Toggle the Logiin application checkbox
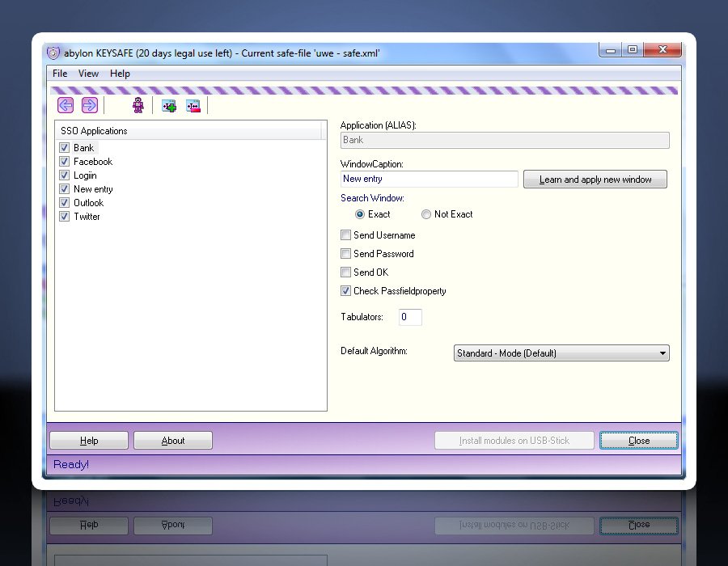Screen dimensions: 728x566 point(65,175)
